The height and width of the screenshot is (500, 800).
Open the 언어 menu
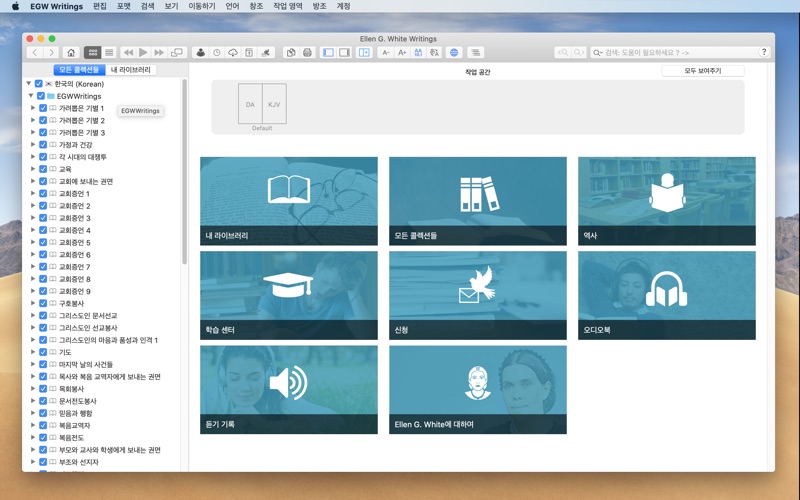232,6
